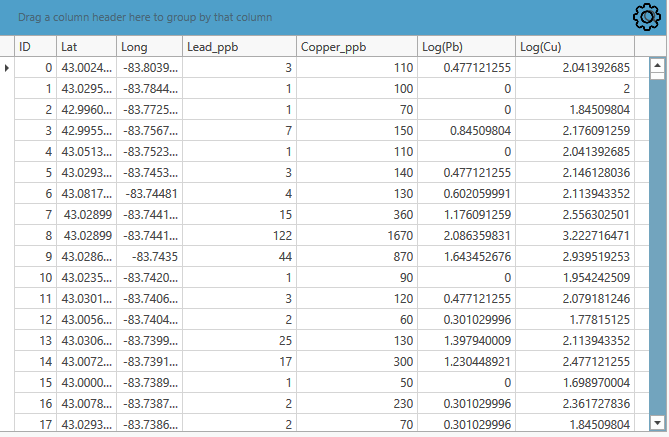
Task: Select Lat cell 43.0817...
Action: coord(87,194)
